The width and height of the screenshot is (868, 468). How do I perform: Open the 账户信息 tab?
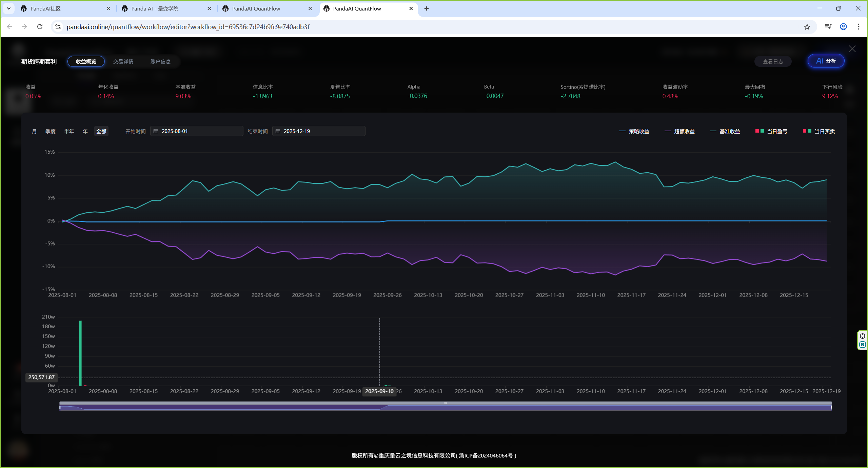point(160,61)
